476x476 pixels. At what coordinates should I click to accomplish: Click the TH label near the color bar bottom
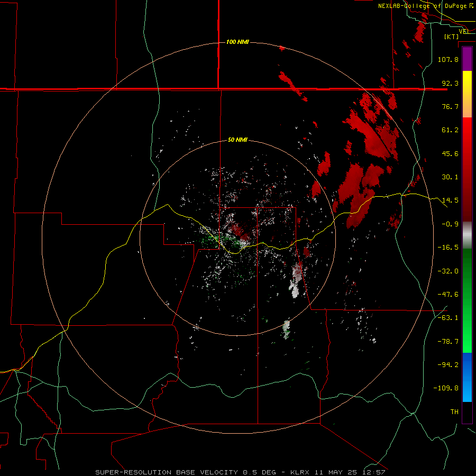click(x=454, y=412)
